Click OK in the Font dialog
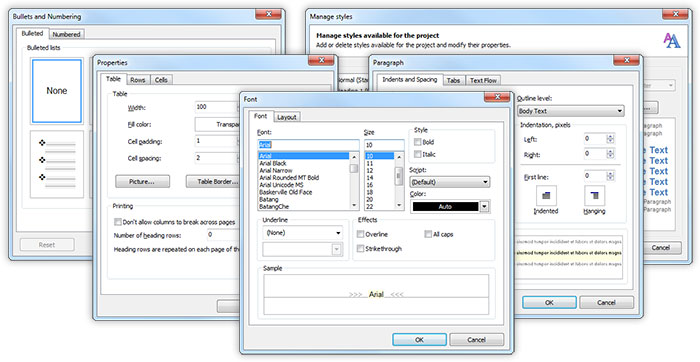Viewport: 700px width, 362px height. click(x=419, y=340)
